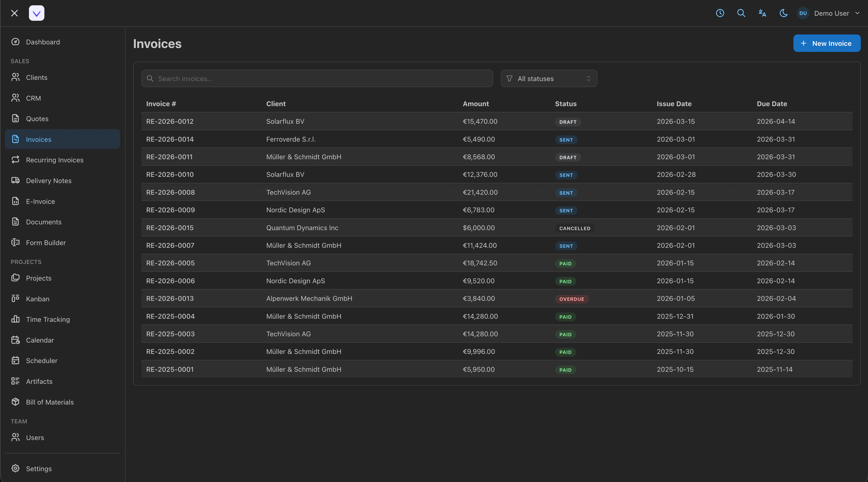868x482 pixels.
Task: Click the Scheduler calendar icon
Action: 15,360
